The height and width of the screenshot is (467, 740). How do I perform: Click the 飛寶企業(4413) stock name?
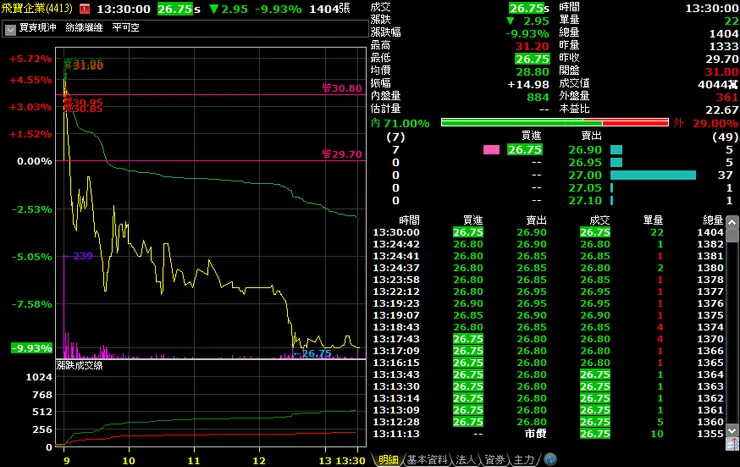[x=37, y=8]
